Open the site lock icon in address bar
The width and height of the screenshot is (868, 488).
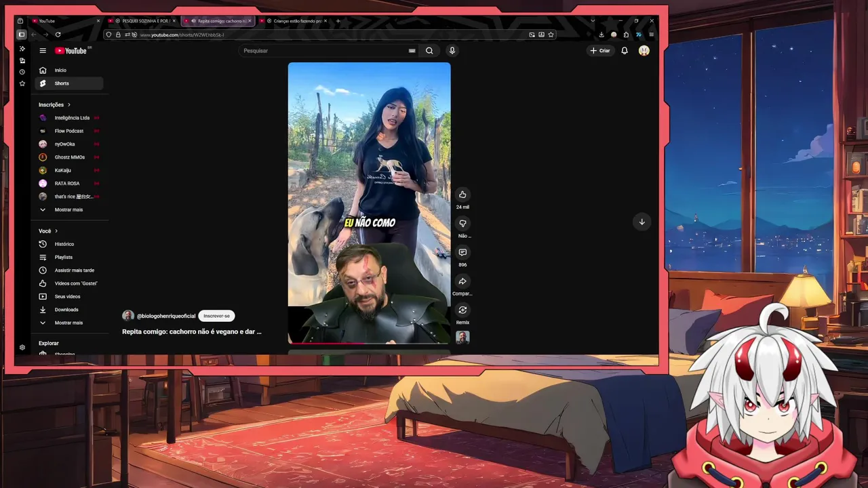coord(118,35)
